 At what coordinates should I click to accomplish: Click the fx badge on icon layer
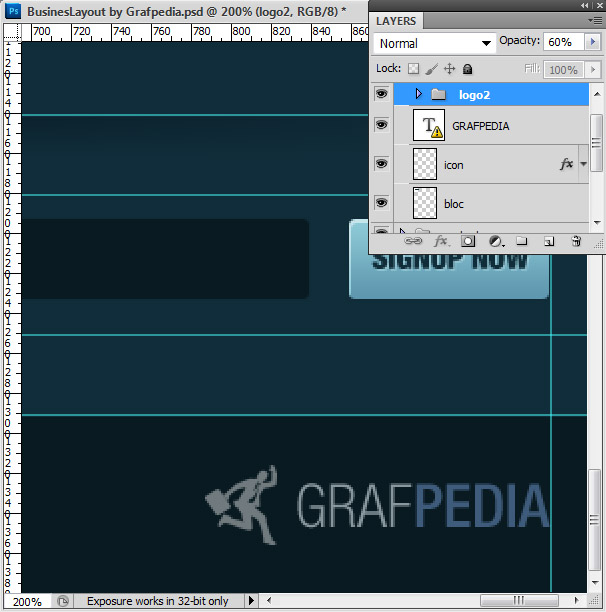click(x=566, y=164)
